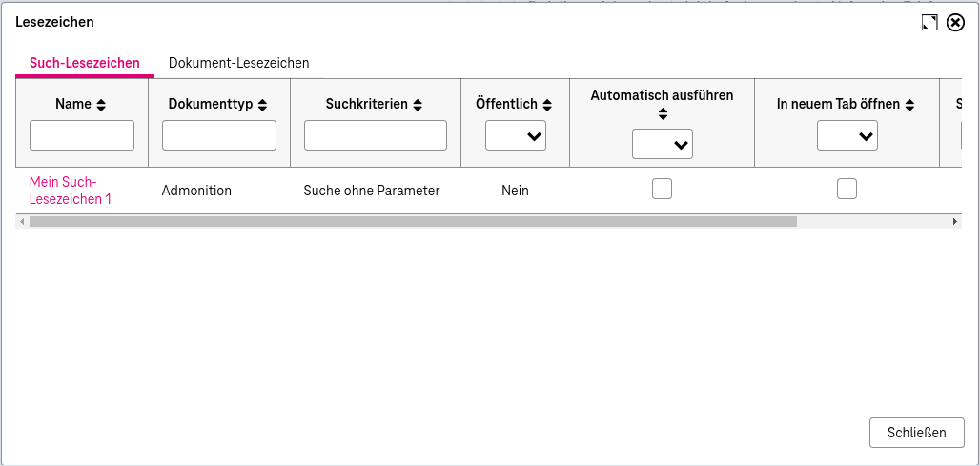This screenshot has width=980, height=466.
Task: Focus the Dokumenttyp filter input field
Action: click(218, 135)
